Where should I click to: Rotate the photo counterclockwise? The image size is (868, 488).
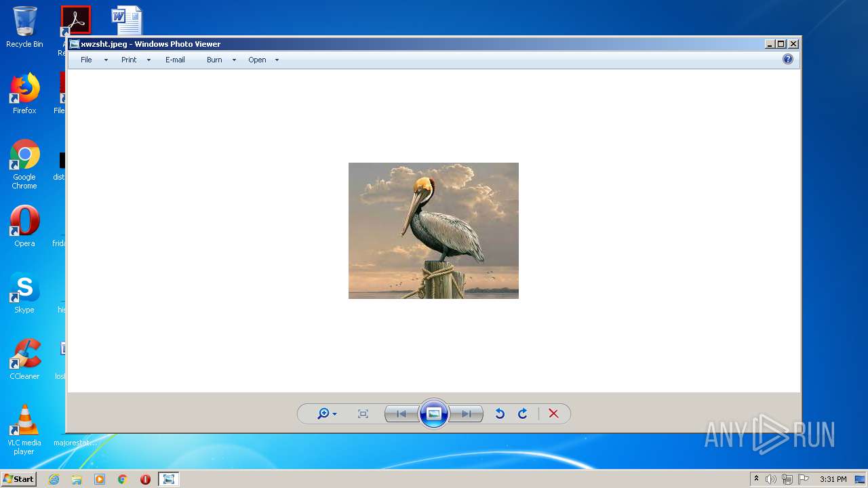(500, 413)
